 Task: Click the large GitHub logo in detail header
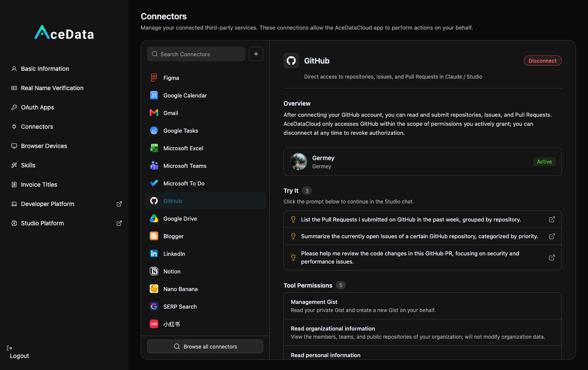point(291,61)
